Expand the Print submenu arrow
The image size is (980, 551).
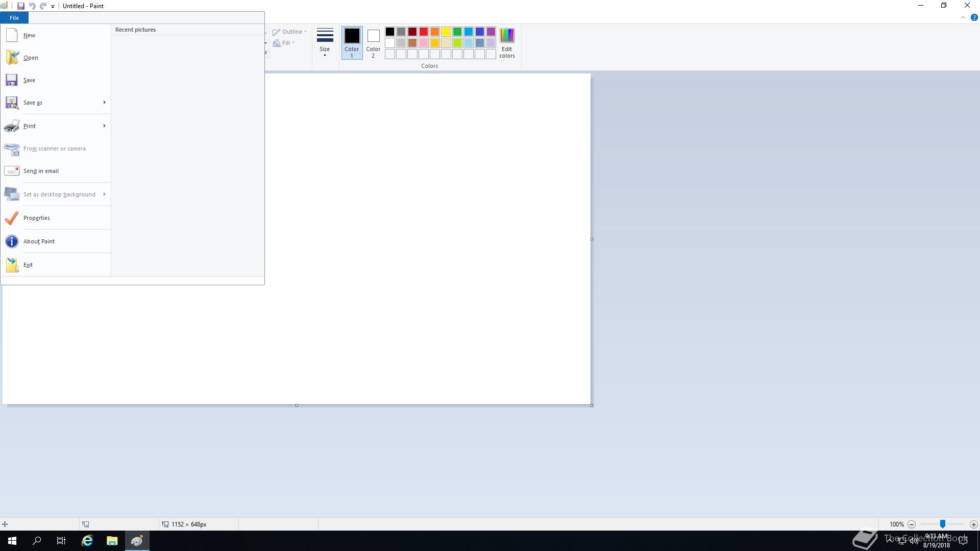(x=105, y=126)
